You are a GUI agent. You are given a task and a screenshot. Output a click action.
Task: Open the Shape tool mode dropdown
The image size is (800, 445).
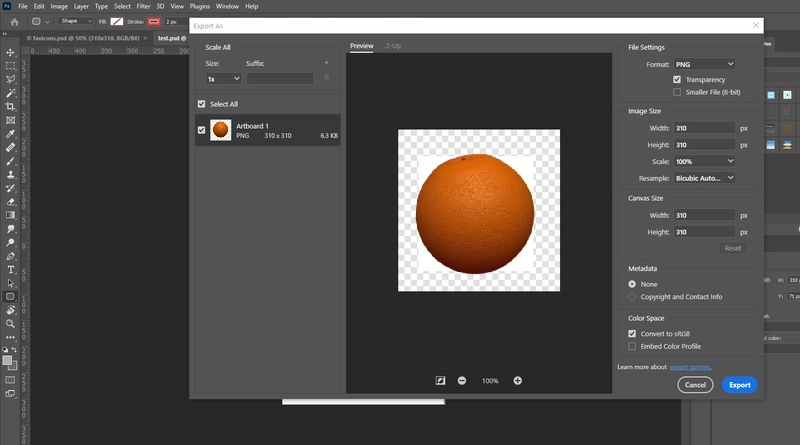tap(76, 21)
